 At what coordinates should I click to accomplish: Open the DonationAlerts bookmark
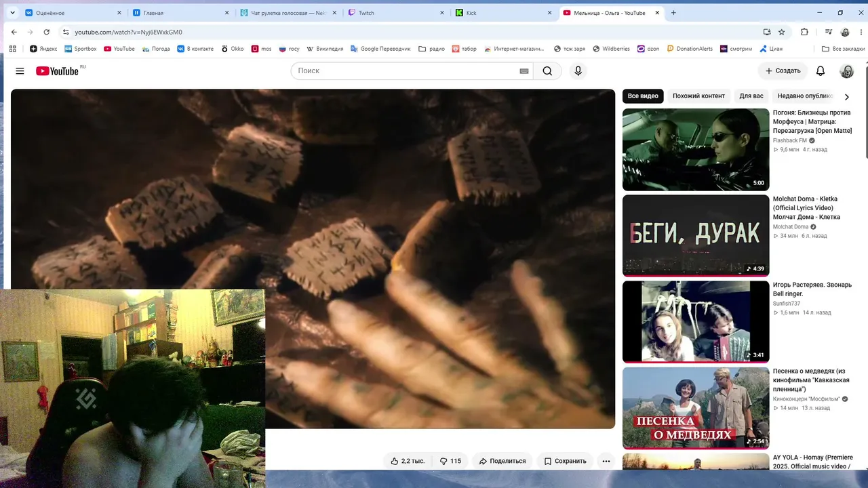[690, 49]
